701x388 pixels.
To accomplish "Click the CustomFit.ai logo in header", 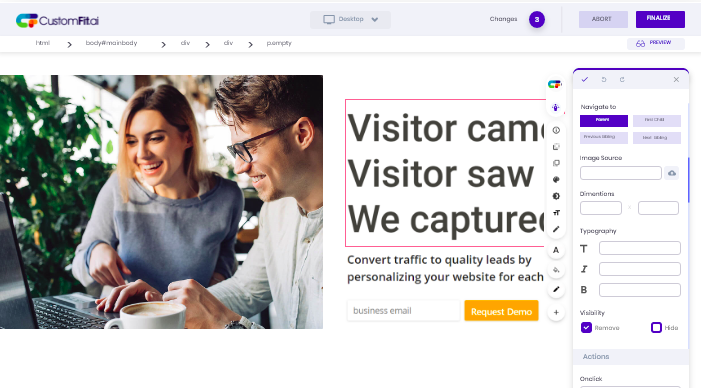I will coord(57,21).
